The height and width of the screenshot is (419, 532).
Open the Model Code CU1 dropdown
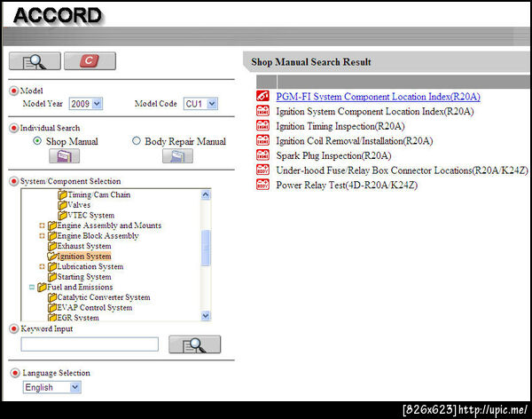[200, 104]
